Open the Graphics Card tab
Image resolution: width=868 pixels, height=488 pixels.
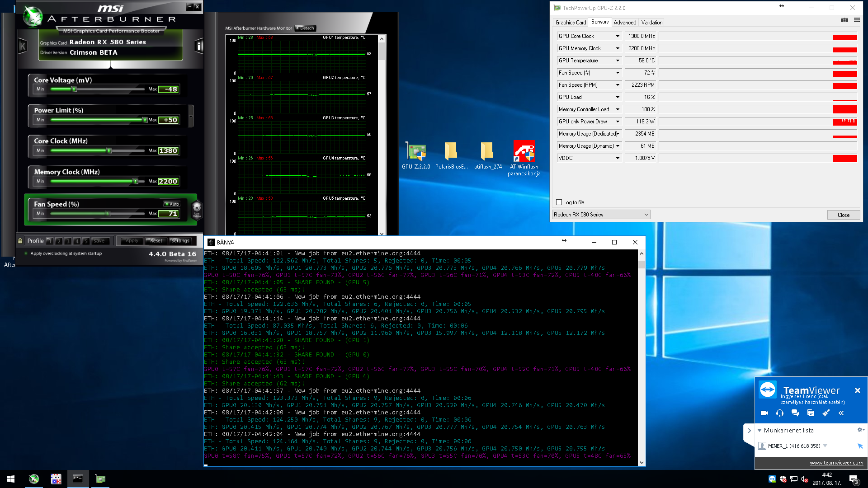pyautogui.click(x=571, y=22)
